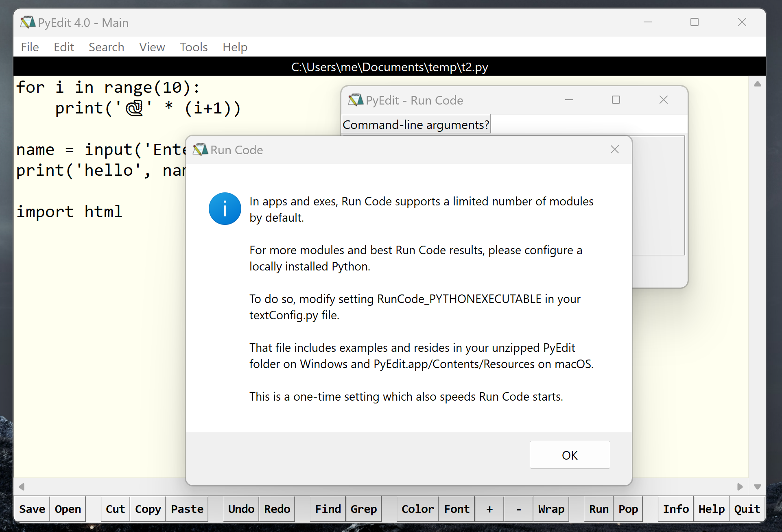Click the PyEdit app icon in main title bar

point(28,22)
